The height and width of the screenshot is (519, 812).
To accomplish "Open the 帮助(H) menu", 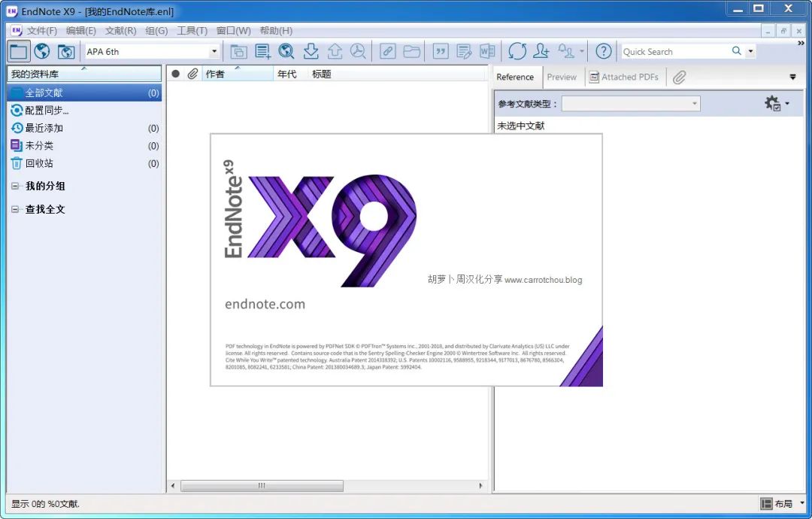I will pyautogui.click(x=276, y=31).
